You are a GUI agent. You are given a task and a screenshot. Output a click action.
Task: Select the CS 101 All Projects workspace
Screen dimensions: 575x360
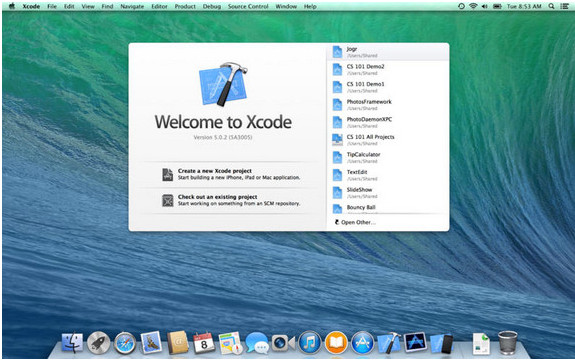point(388,140)
